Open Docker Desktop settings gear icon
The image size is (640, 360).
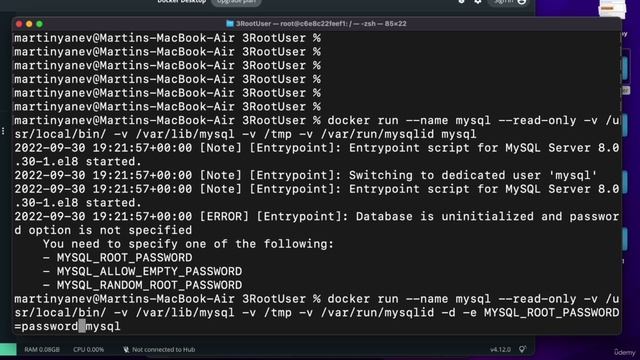pos(478,2)
